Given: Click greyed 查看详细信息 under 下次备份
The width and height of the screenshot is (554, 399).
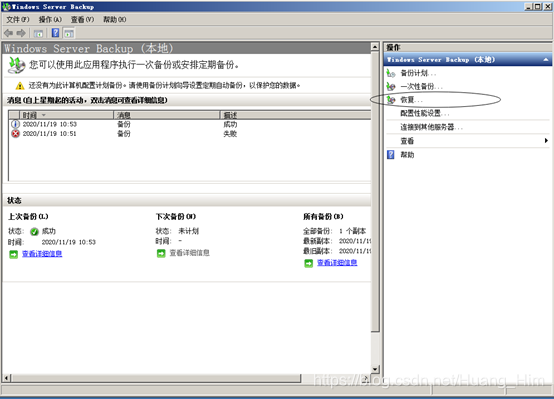Looking at the screenshot, I should click(x=189, y=253).
